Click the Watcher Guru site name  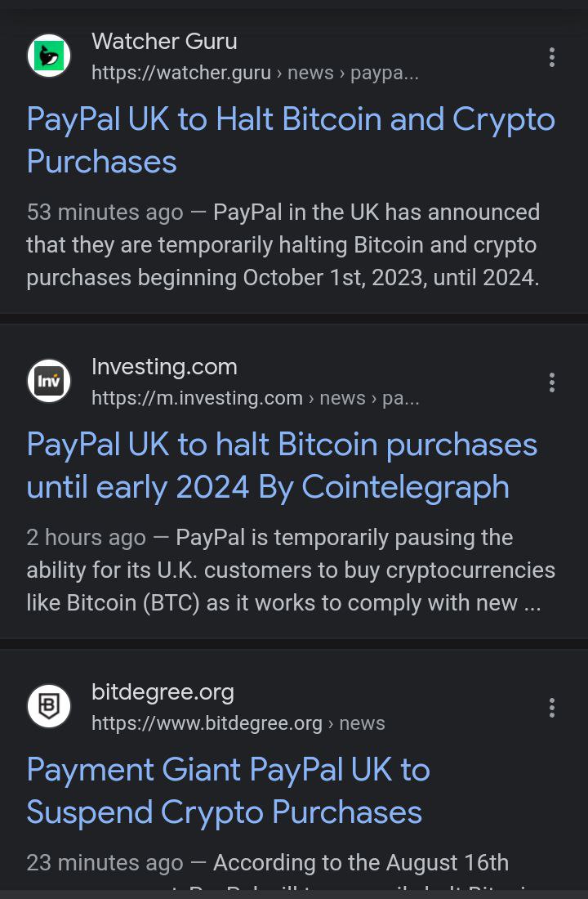[x=164, y=42]
